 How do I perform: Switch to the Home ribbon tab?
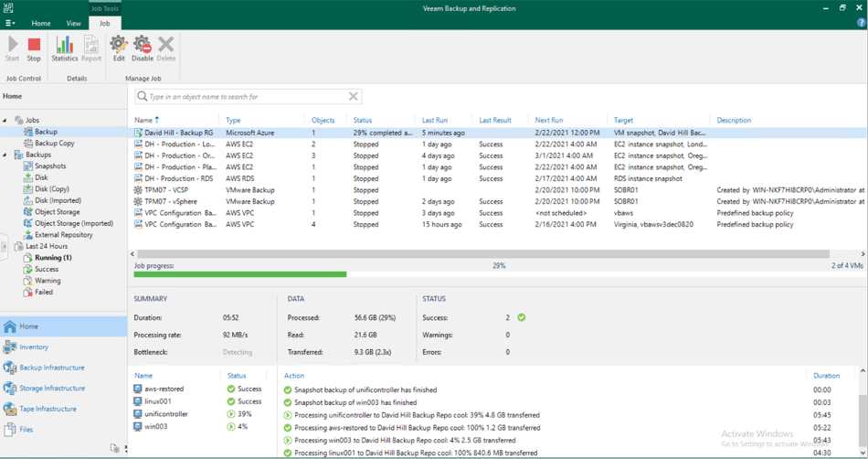[x=41, y=23]
